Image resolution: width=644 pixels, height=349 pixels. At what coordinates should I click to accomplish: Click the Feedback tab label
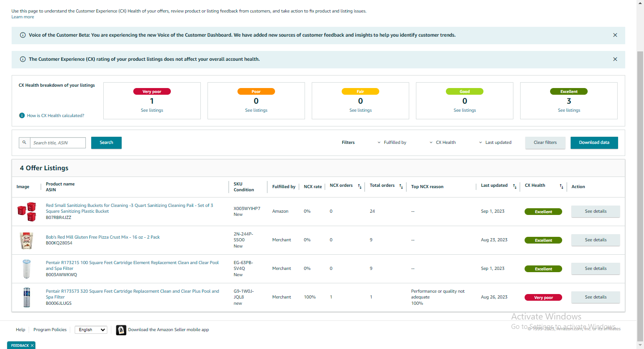20,345
